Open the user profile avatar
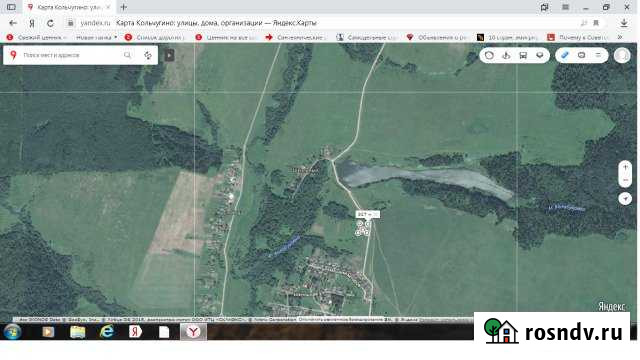The image size is (640, 360). 622,55
